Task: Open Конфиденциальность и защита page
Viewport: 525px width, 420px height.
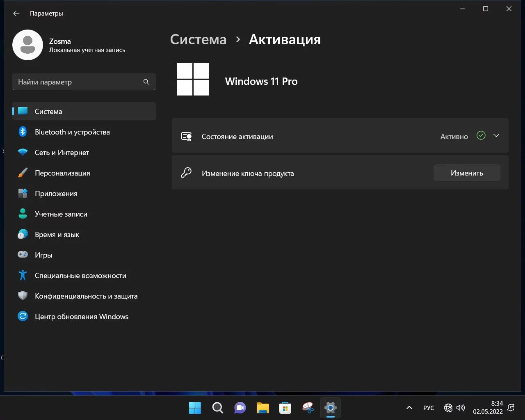Action: (x=86, y=296)
